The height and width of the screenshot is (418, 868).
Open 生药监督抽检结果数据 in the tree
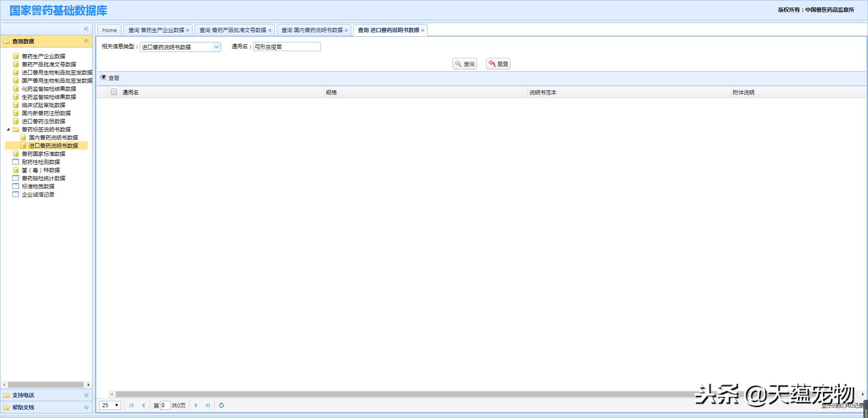point(49,97)
